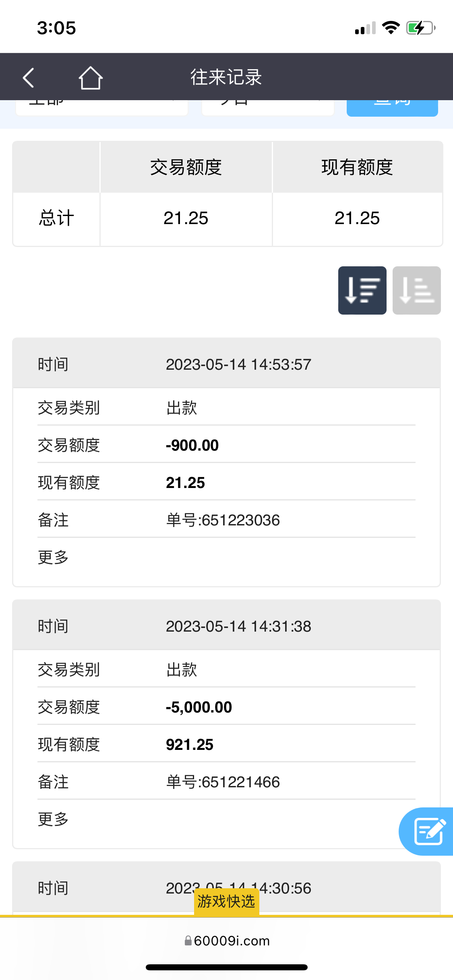Tap the bottom home indicator bar
Viewport: 453px width, 980px height.
point(226,967)
